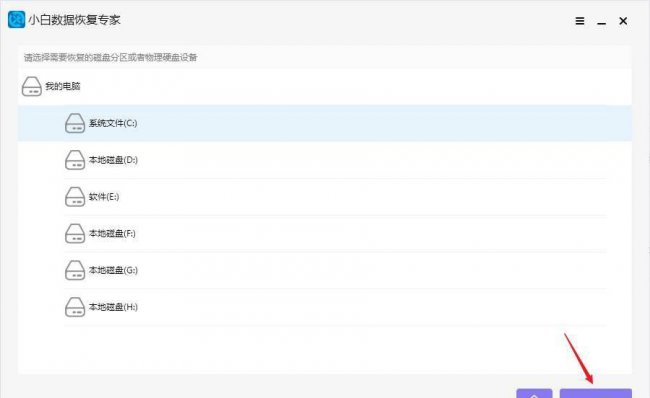The image size is (650, 398).
Task: Click the drive icon beside 本地磁盘(H:)
Action: click(x=75, y=307)
